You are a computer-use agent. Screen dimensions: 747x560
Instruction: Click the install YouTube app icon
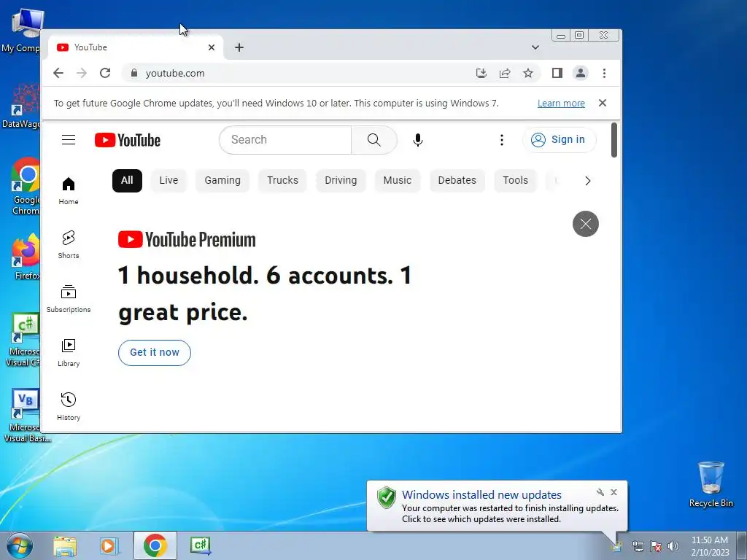481,73
